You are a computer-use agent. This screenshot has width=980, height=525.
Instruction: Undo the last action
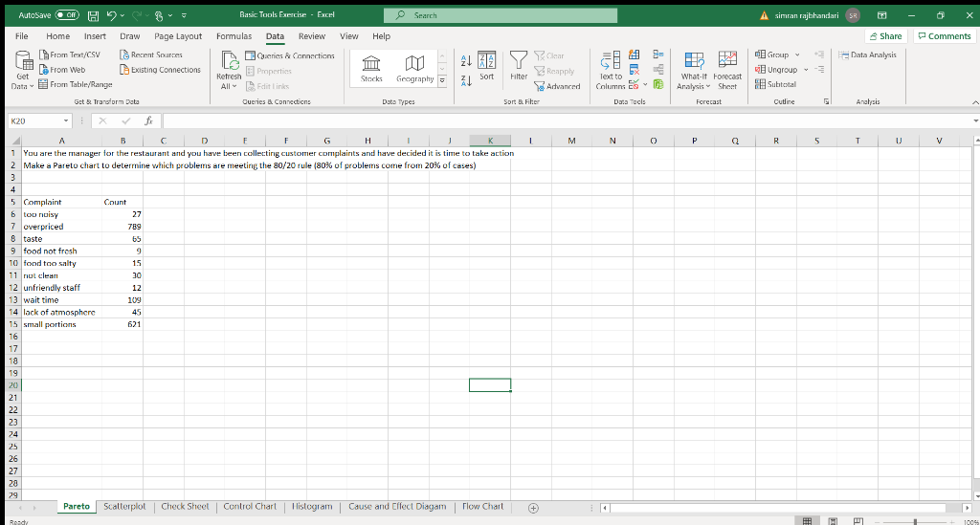pos(111,15)
